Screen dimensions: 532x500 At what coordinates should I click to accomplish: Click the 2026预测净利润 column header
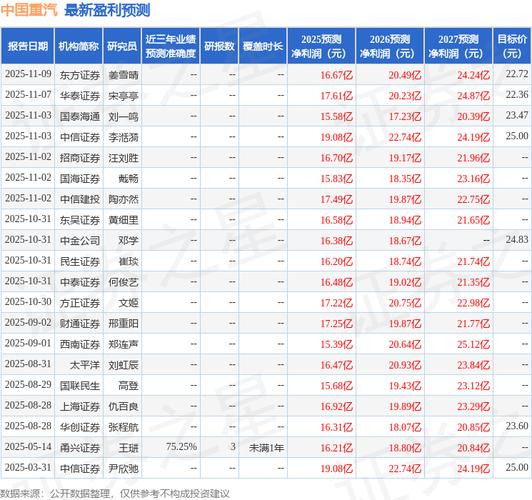click(x=390, y=46)
